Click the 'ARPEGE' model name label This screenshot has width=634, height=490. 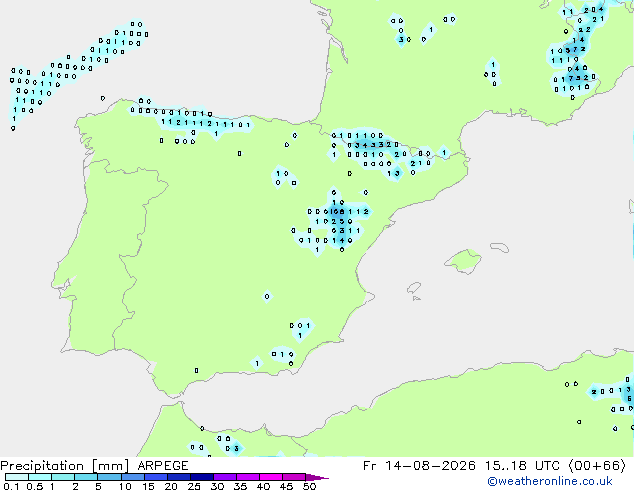click(163, 466)
